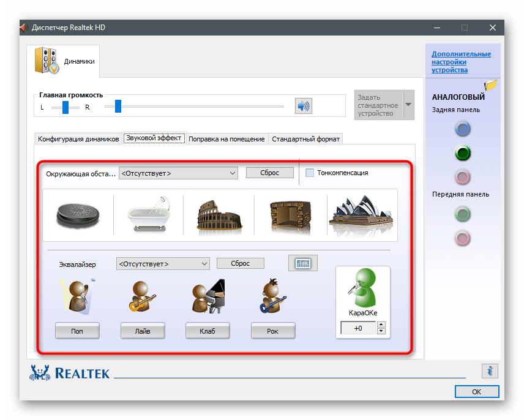Open Дополнительные настройки устройства link
Screen dimensions: 524x420
461,62
